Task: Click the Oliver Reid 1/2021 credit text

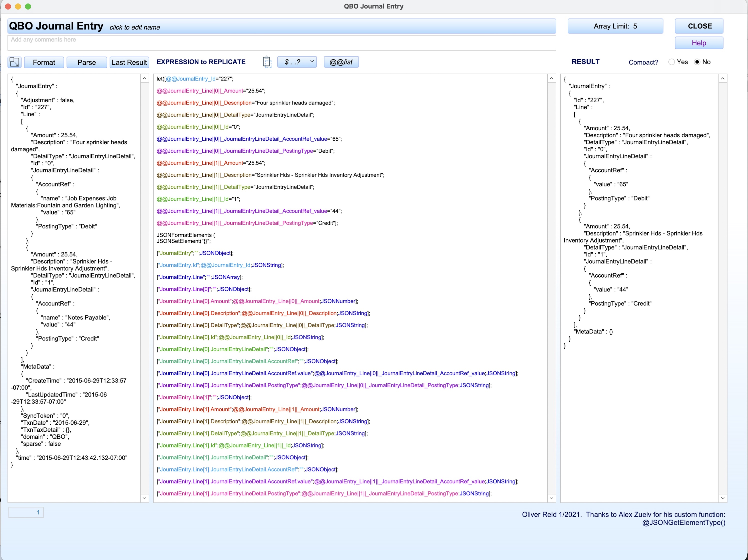Action: click(624, 518)
